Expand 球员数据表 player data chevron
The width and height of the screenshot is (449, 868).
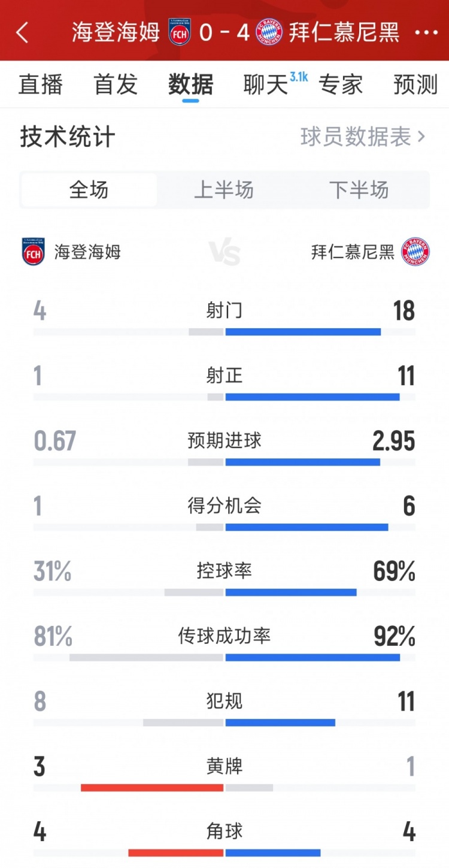click(421, 137)
